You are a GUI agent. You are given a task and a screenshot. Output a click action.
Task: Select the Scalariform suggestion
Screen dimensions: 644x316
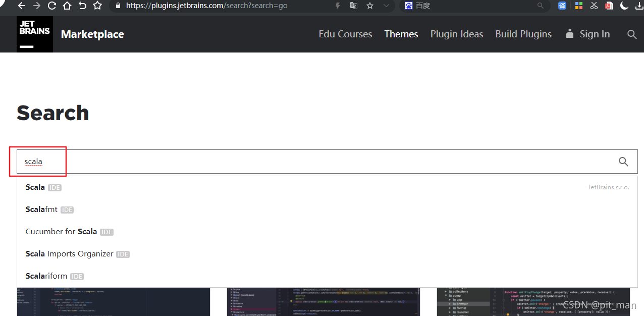327,276
